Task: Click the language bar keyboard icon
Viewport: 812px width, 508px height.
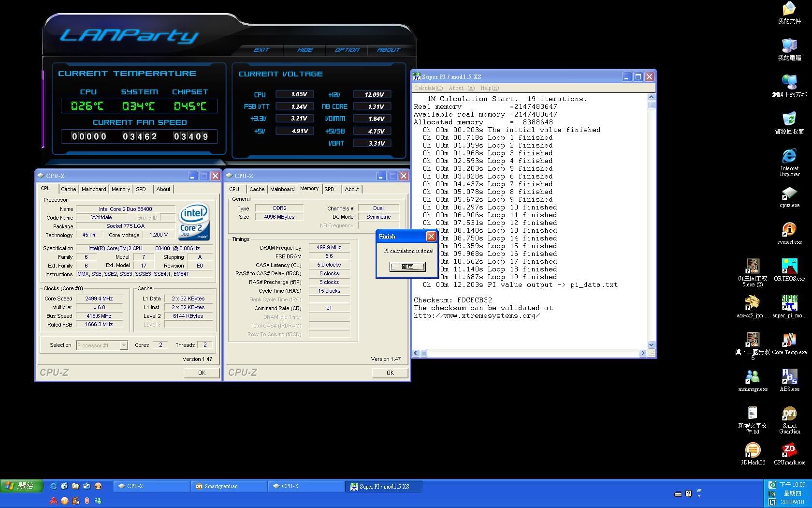Action: pyautogui.click(x=678, y=494)
